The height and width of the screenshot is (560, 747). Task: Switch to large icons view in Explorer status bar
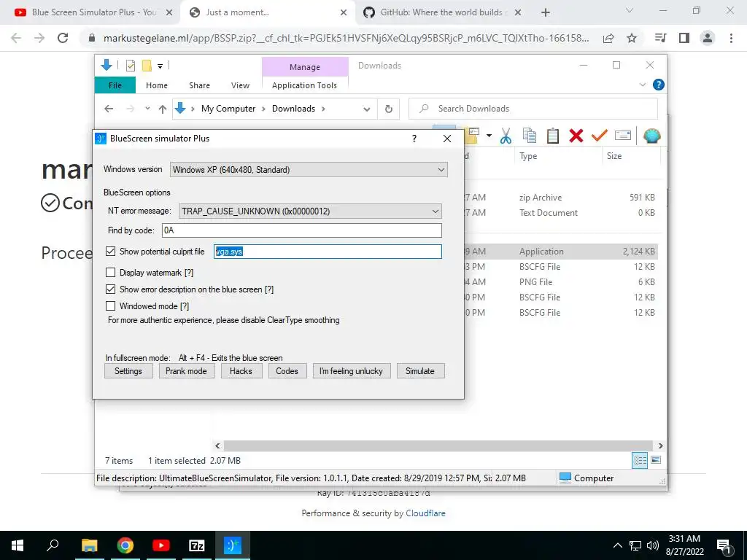click(656, 460)
